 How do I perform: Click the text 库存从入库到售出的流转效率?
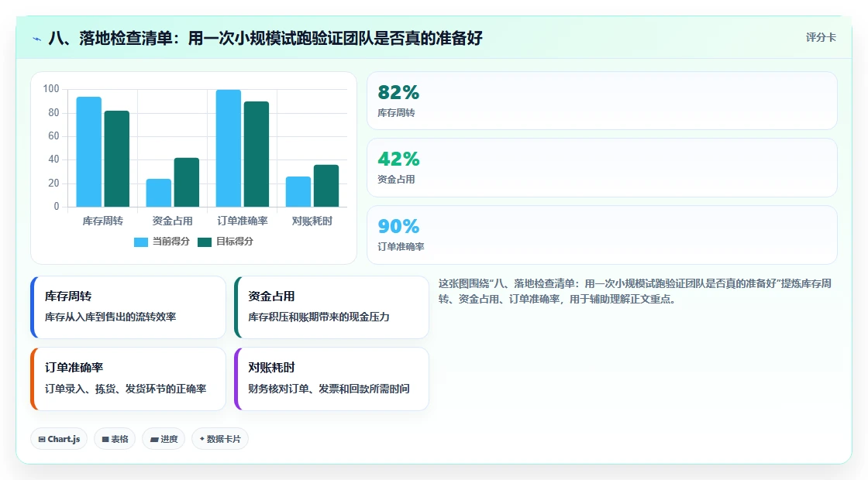[x=110, y=317]
